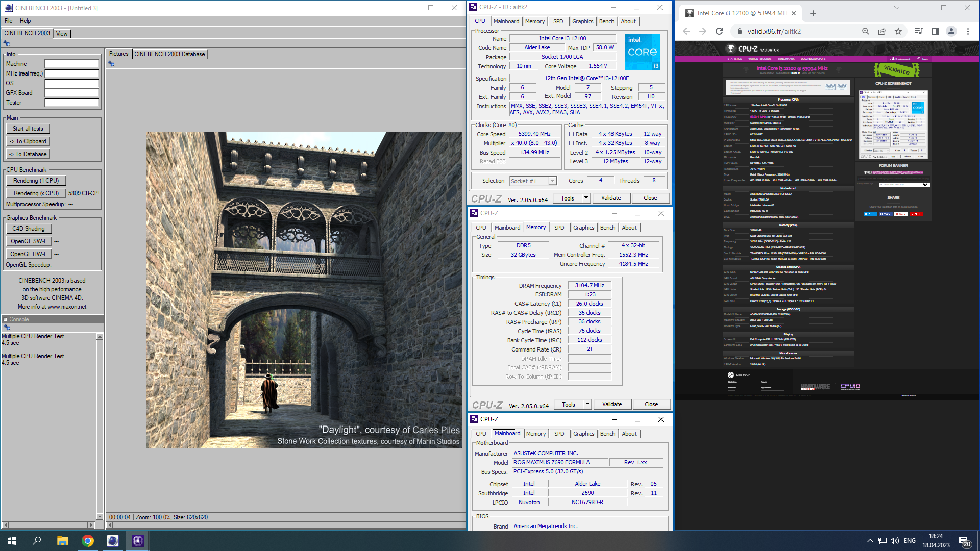Screen dimensions: 980x551
Task: Switch to CINEBENCH taskbar icon
Action: (112, 541)
